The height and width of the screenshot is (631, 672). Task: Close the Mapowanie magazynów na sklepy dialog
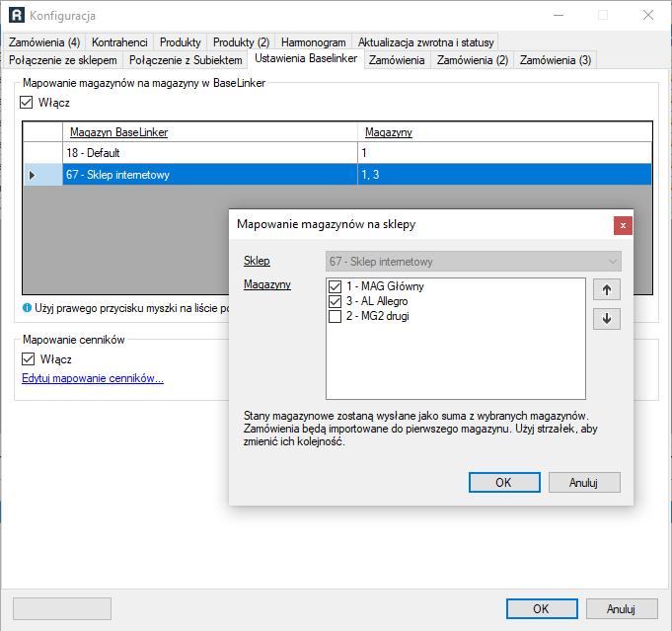tap(623, 225)
